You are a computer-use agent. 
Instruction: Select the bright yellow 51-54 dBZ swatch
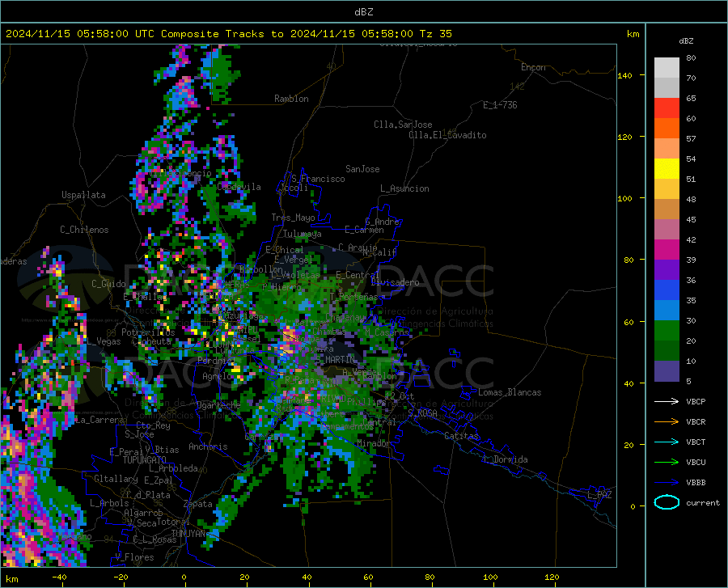(x=667, y=169)
